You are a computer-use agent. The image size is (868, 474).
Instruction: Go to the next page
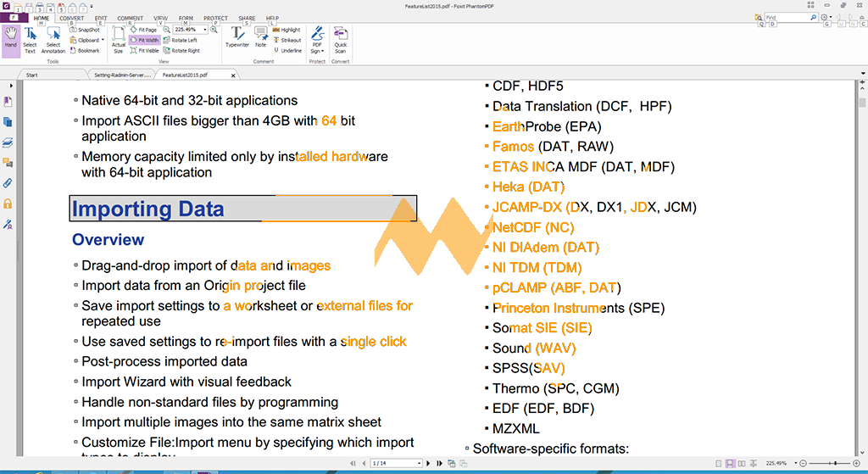[428, 463]
